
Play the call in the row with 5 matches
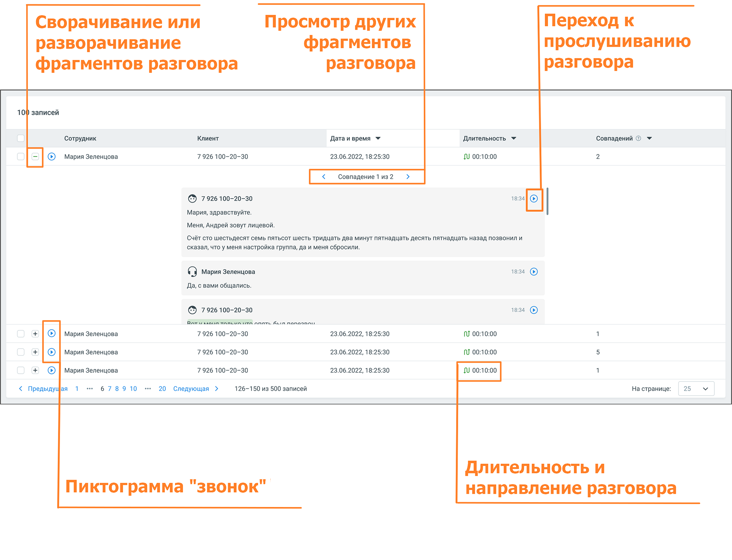tap(52, 352)
